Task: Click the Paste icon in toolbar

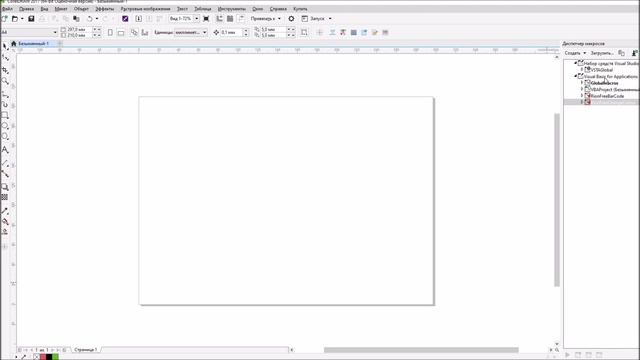Action: pyautogui.click(x=76, y=19)
